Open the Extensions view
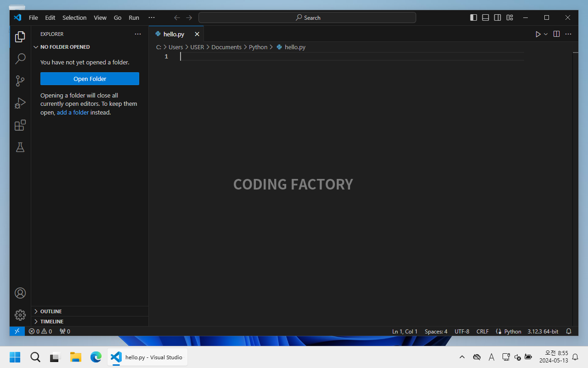Viewport: 588px width, 368px height. pyautogui.click(x=20, y=125)
